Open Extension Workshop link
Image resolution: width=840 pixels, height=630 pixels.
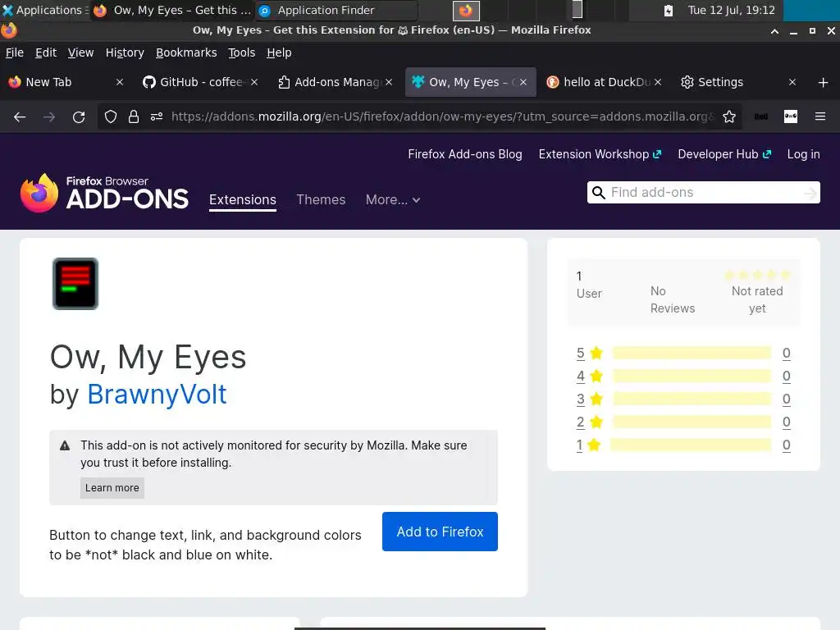pyautogui.click(x=600, y=154)
